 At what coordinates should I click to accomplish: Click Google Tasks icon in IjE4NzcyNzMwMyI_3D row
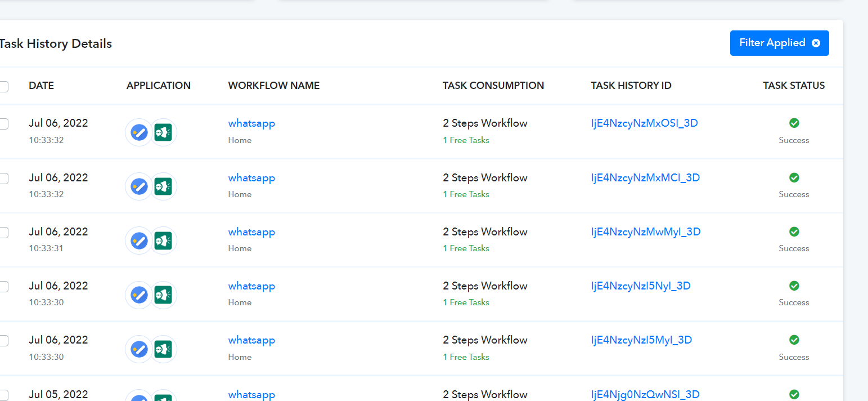(x=138, y=240)
